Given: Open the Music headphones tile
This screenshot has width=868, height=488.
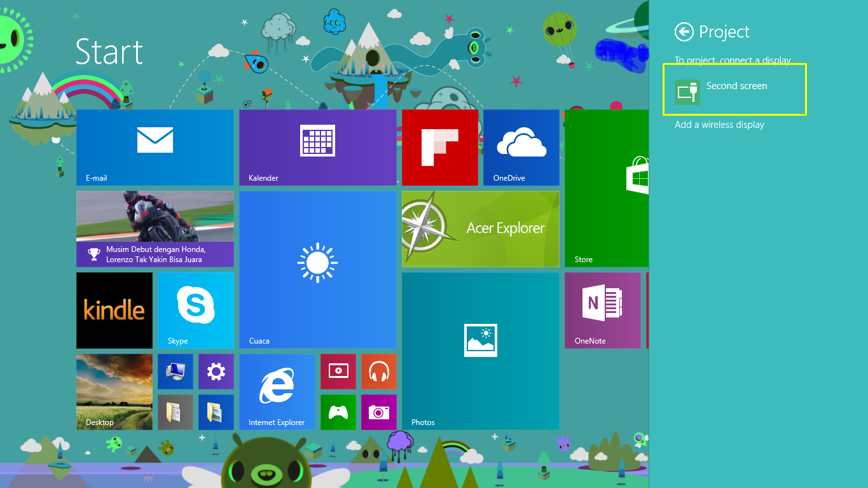Looking at the screenshot, I should (379, 372).
